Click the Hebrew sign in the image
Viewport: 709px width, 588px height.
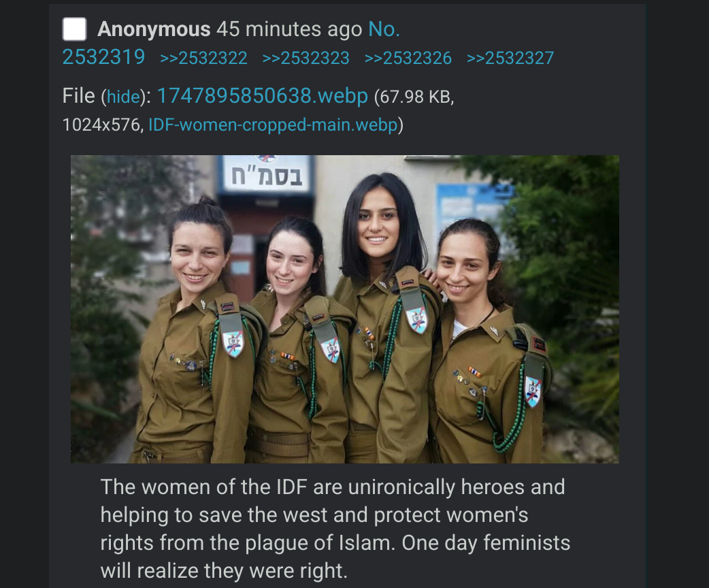click(x=266, y=175)
